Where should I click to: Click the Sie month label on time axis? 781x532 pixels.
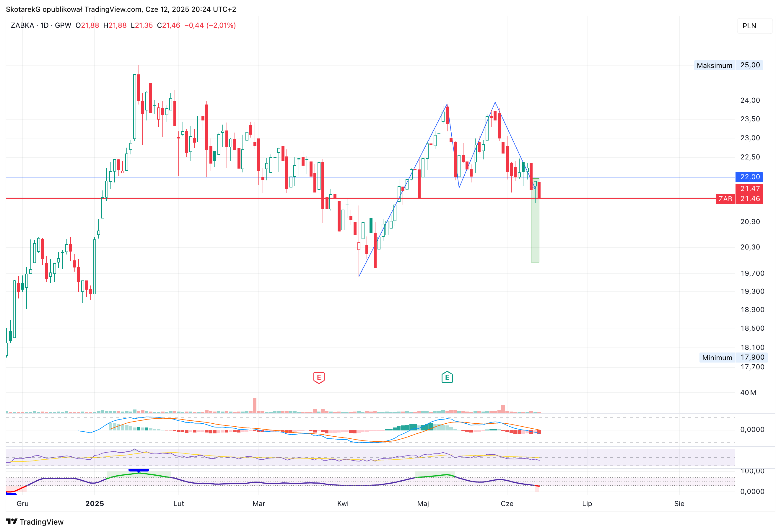(x=679, y=503)
